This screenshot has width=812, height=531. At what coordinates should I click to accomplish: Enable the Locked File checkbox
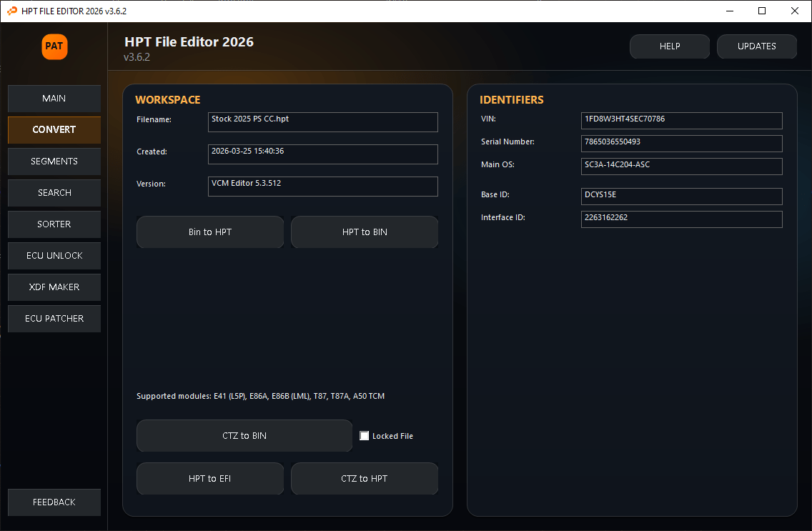pyautogui.click(x=364, y=436)
